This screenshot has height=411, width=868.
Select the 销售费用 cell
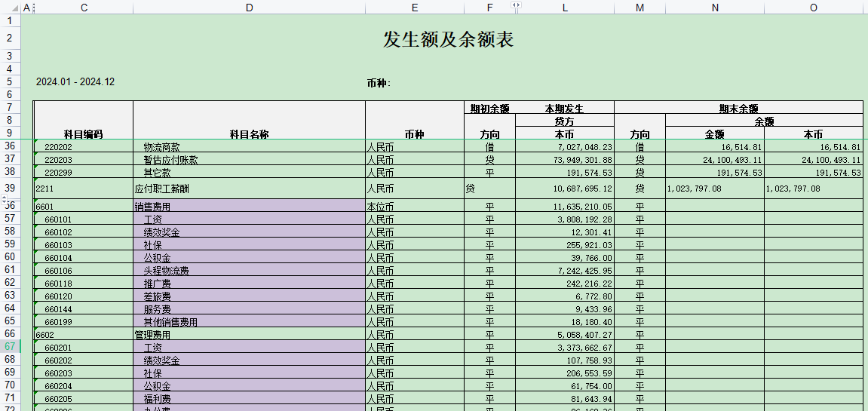tap(249, 206)
